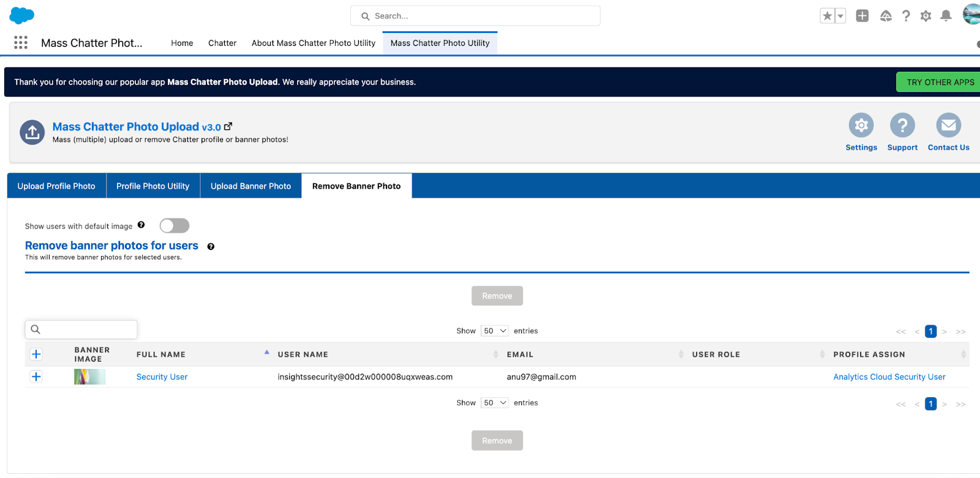Click the table filter search input
This screenshot has height=478, width=980.
[x=81, y=329]
